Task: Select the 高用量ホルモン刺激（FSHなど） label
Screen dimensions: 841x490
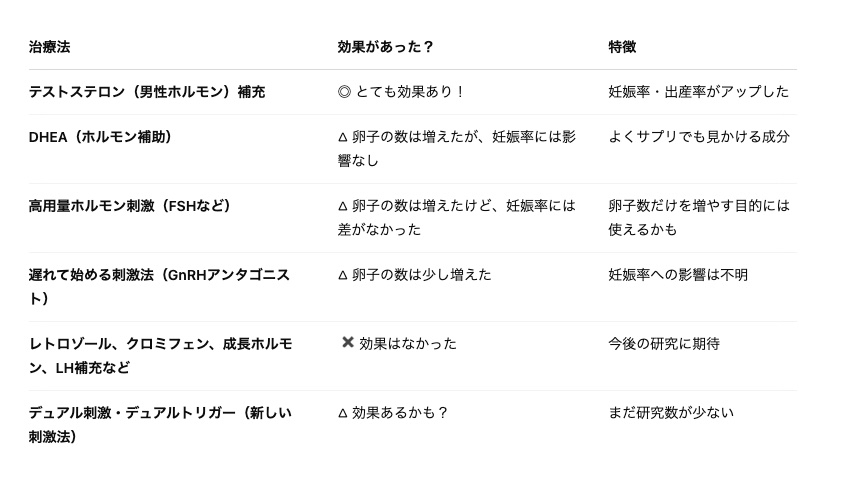Action: click(130, 206)
